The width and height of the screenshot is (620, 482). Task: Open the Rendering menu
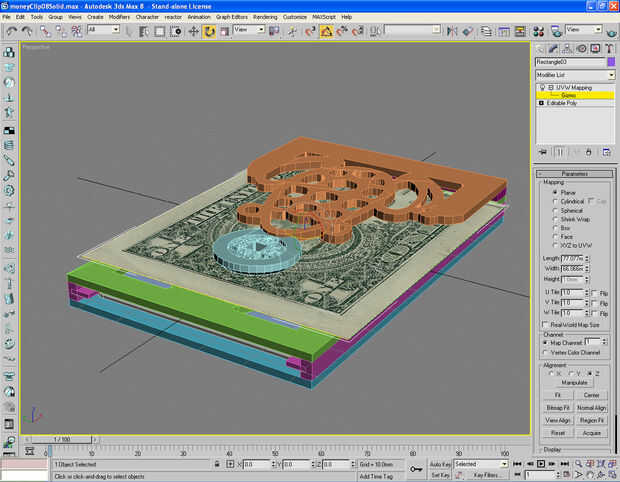click(265, 17)
